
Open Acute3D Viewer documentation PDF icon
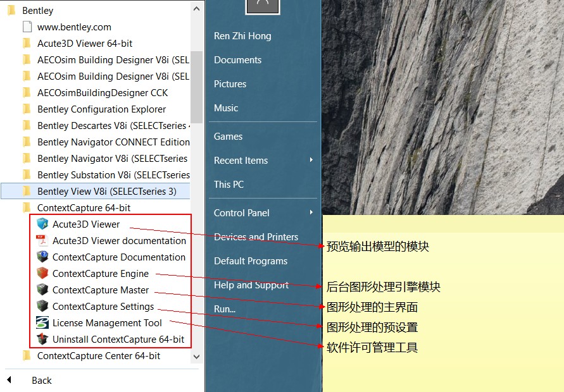click(x=42, y=240)
